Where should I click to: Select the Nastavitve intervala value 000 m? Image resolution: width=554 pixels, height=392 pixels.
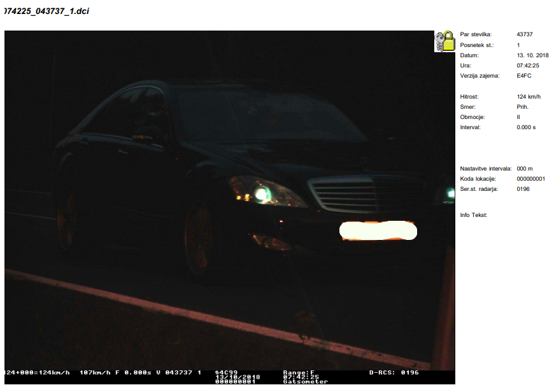525,169
